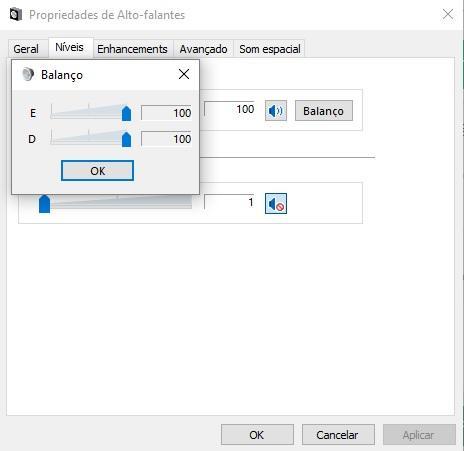Viewport: 464px width, 451px height.
Task: Click the lower volume slider handle
Action: [44, 204]
